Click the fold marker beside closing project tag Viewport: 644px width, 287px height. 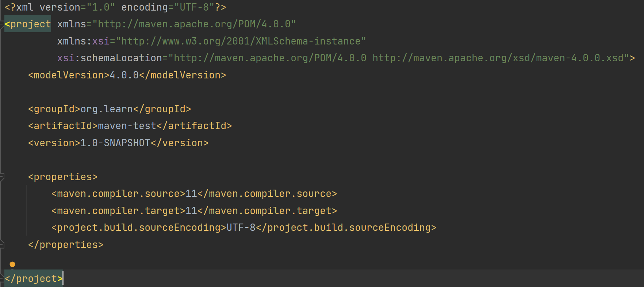1,279
